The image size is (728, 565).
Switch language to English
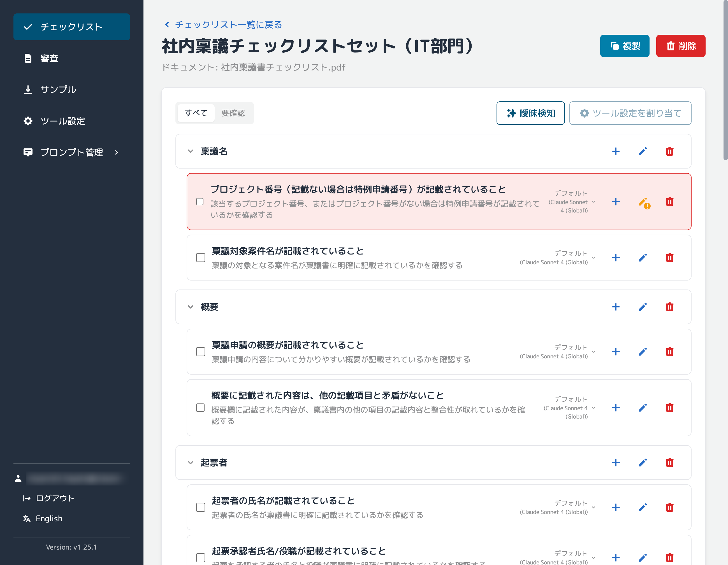coord(43,518)
